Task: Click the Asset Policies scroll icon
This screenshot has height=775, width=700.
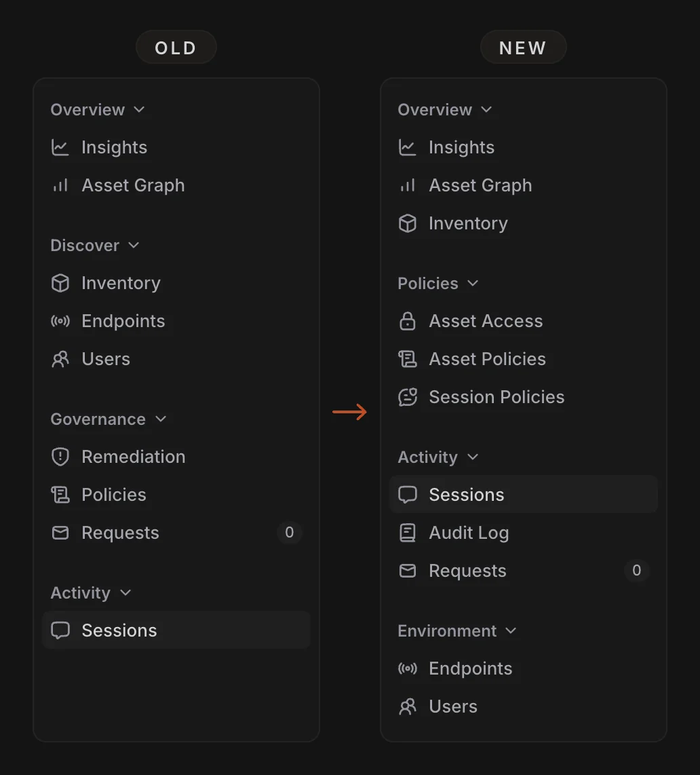Action: [408, 359]
